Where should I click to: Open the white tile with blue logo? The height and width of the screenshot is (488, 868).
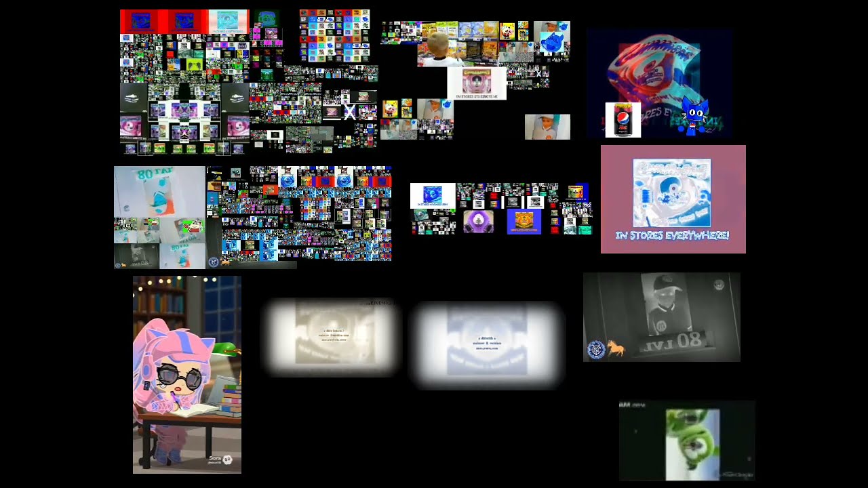[x=433, y=195]
